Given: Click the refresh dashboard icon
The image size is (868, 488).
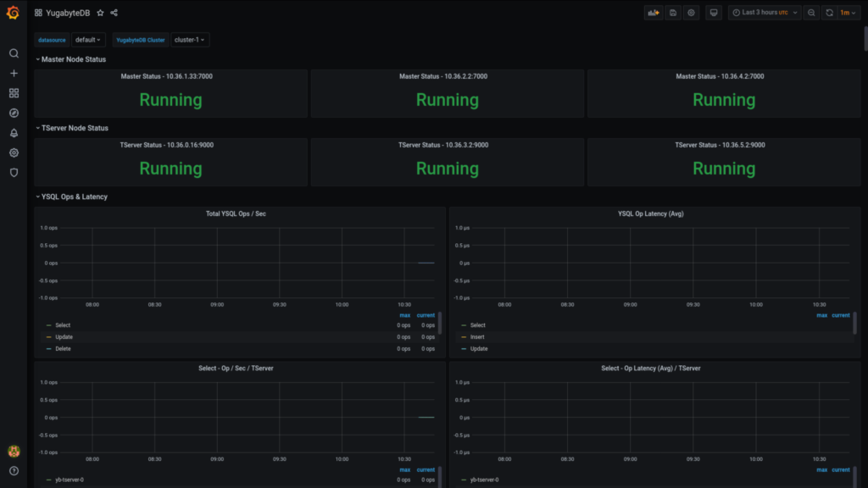Looking at the screenshot, I should tap(829, 13).
